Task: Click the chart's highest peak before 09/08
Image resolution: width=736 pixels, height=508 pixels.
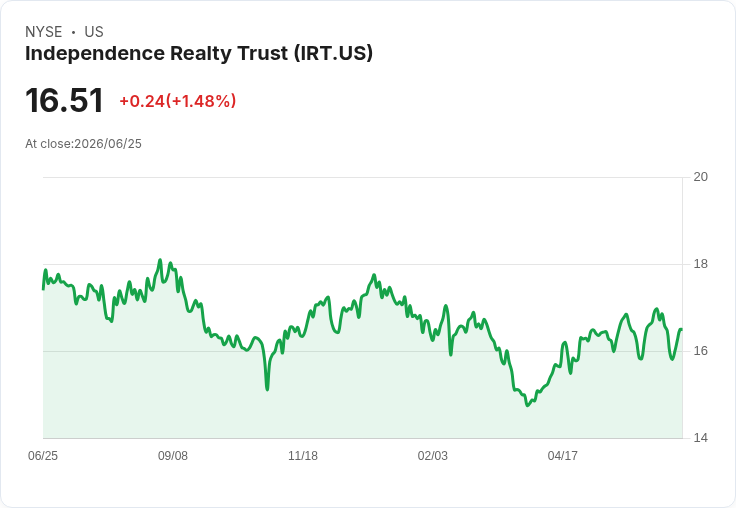Action: click(x=160, y=260)
